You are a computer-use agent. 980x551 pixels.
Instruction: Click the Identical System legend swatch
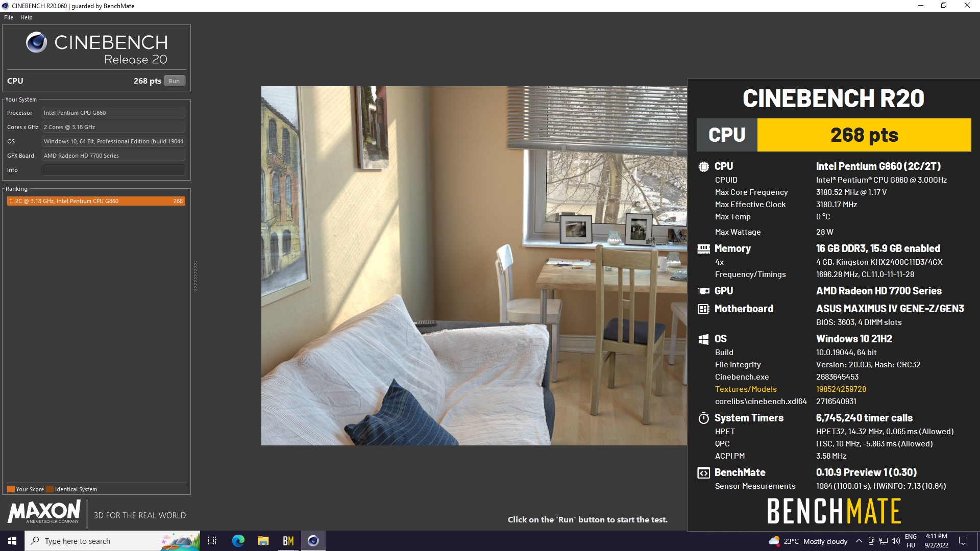click(50, 489)
